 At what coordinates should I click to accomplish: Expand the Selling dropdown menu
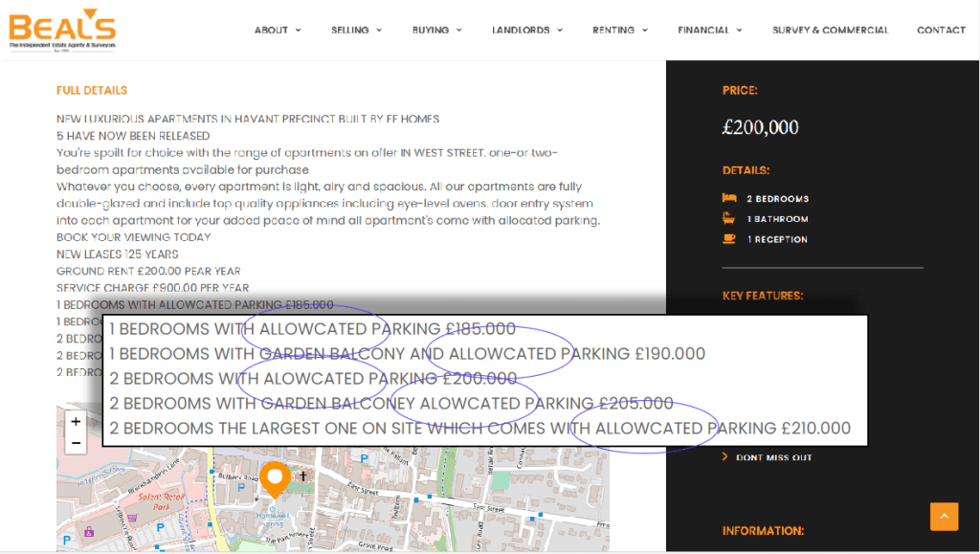tap(356, 30)
